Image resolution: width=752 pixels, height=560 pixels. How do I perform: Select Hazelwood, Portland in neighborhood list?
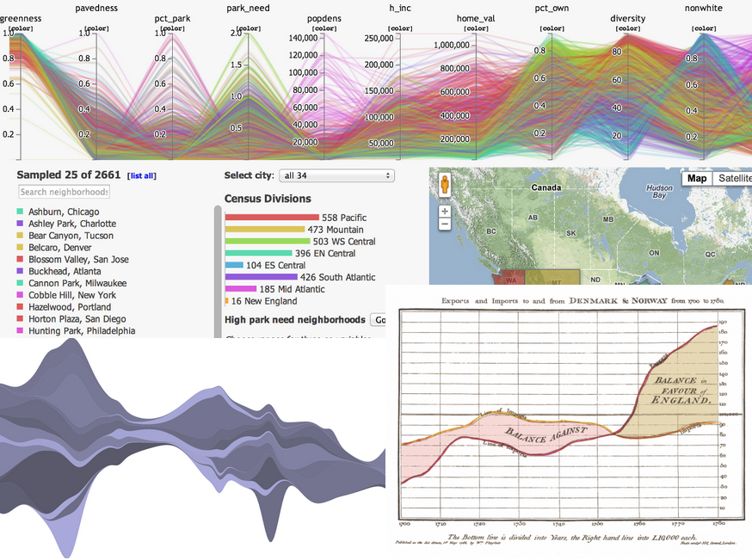pyautogui.click(x=70, y=307)
